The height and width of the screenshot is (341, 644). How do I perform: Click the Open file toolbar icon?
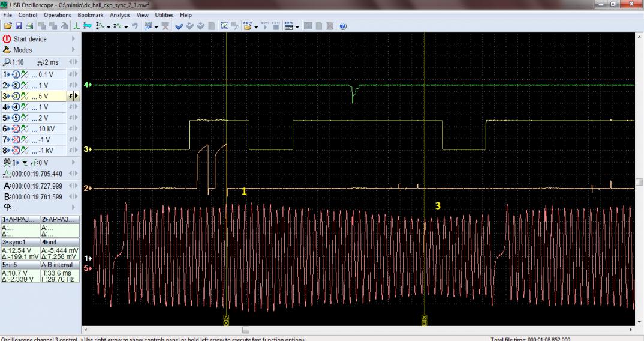click(8, 26)
